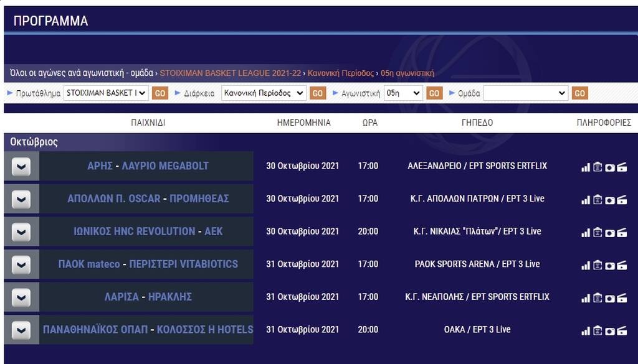Open stats bars icon for ΠΑΝΑΘΗΝΑΪΚΟΣ - ΚΟΛΟΣΣΟΣ game
This screenshot has width=638, height=364.
point(586,331)
